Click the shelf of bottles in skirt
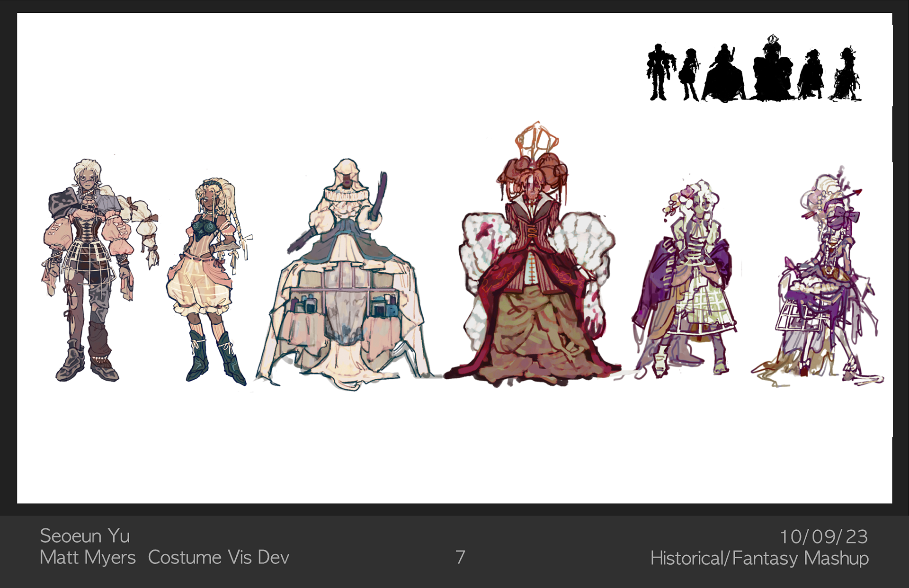909x588 pixels. pos(307,304)
